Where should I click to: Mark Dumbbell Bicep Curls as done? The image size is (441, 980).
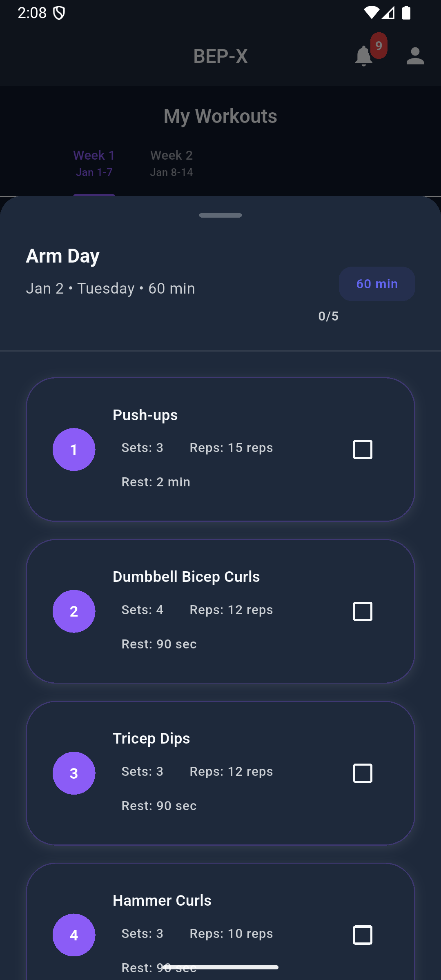363,611
